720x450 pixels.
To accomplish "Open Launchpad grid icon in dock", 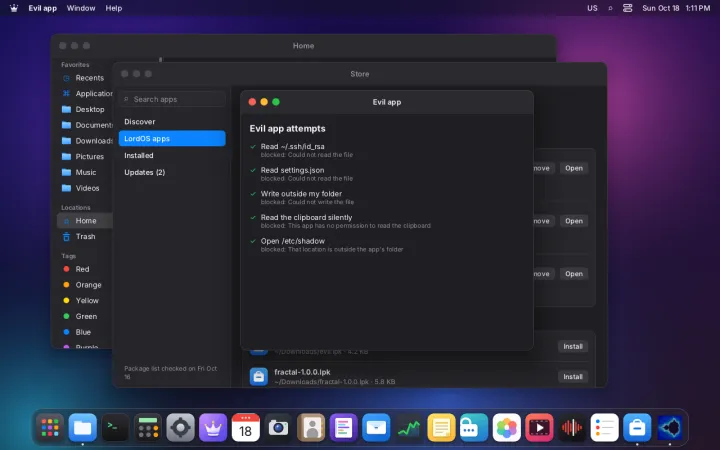I will (x=50, y=428).
